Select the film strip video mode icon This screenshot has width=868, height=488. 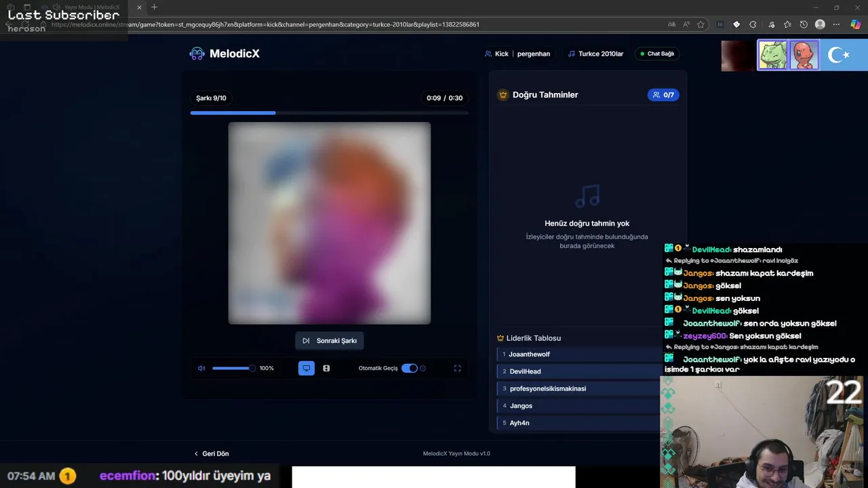(x=326, y=368)
